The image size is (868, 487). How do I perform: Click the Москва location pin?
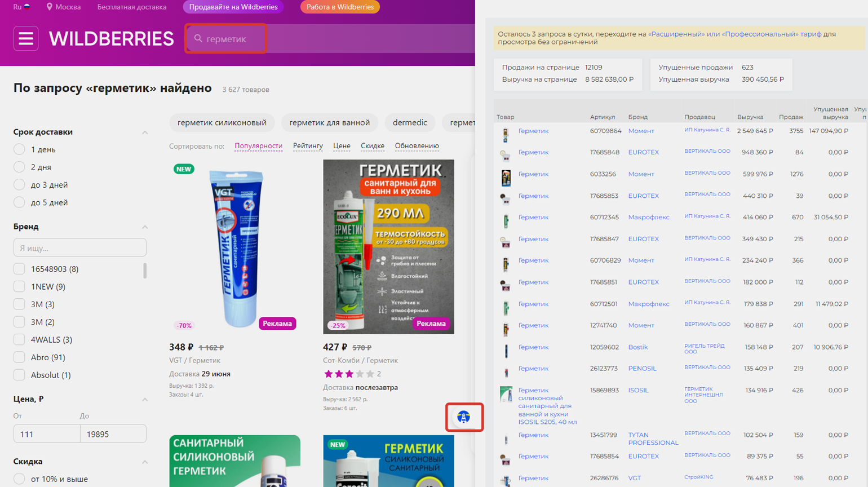pyautogui.click(x=50, y=7)
